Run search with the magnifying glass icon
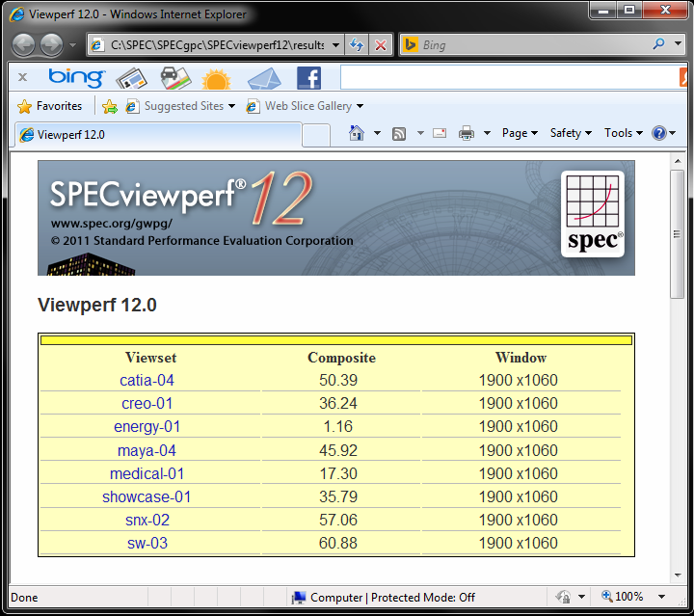The image size is (694, 616). click(x=658, y=43)
